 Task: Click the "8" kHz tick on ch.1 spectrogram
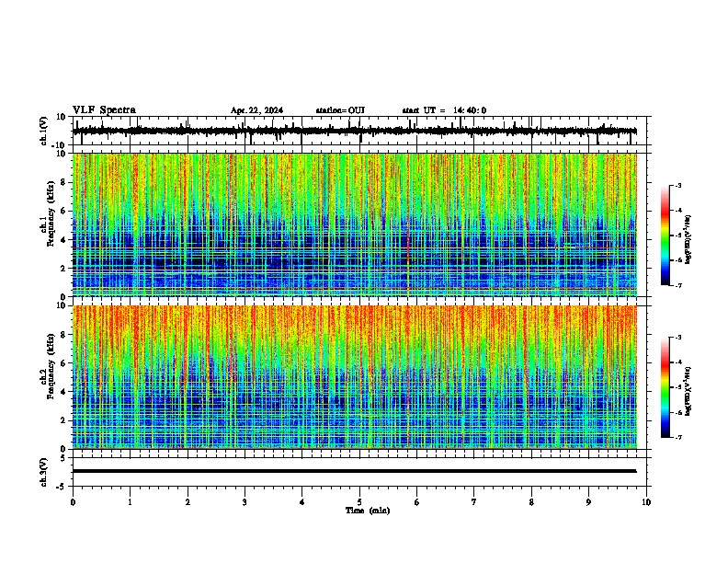(x=63, y=182)
